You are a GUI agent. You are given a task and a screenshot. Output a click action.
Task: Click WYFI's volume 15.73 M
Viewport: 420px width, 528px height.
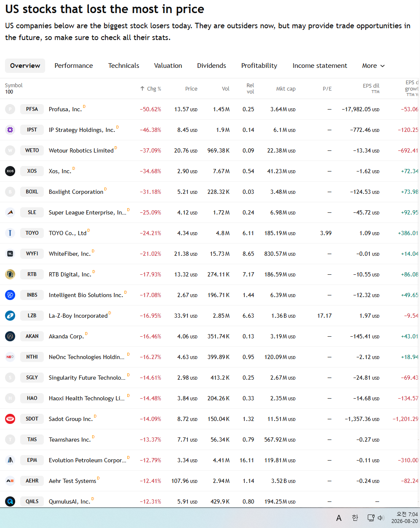220,254
